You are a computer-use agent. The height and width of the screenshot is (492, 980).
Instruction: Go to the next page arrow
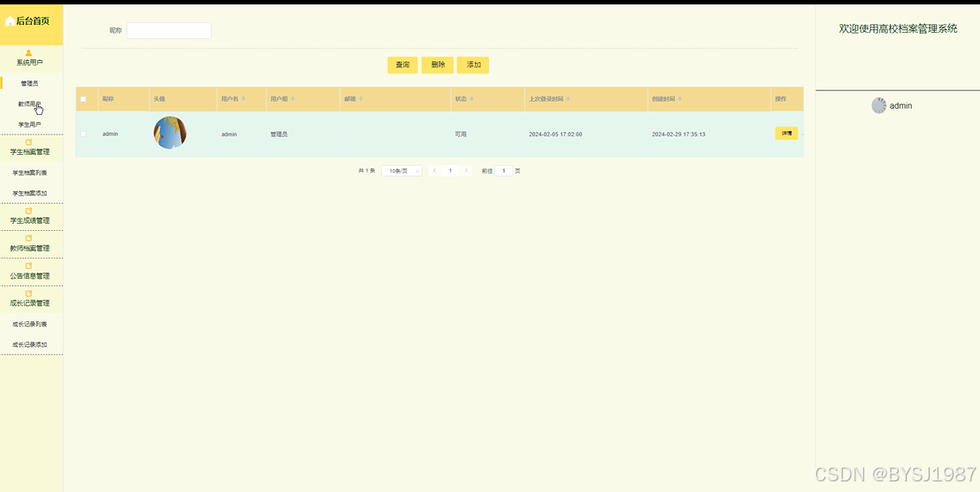(x=466, y=171)
